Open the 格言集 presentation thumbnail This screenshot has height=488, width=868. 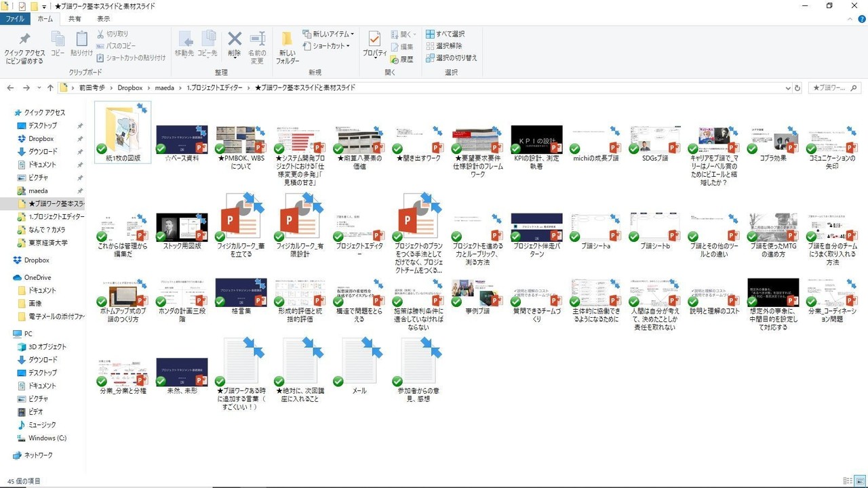click(x=241, y=291)
